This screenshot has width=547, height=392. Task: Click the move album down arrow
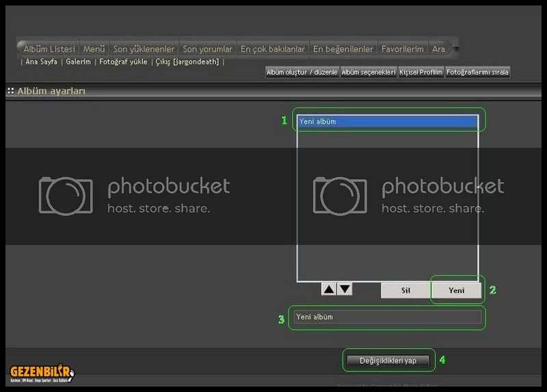pos(345,289)
